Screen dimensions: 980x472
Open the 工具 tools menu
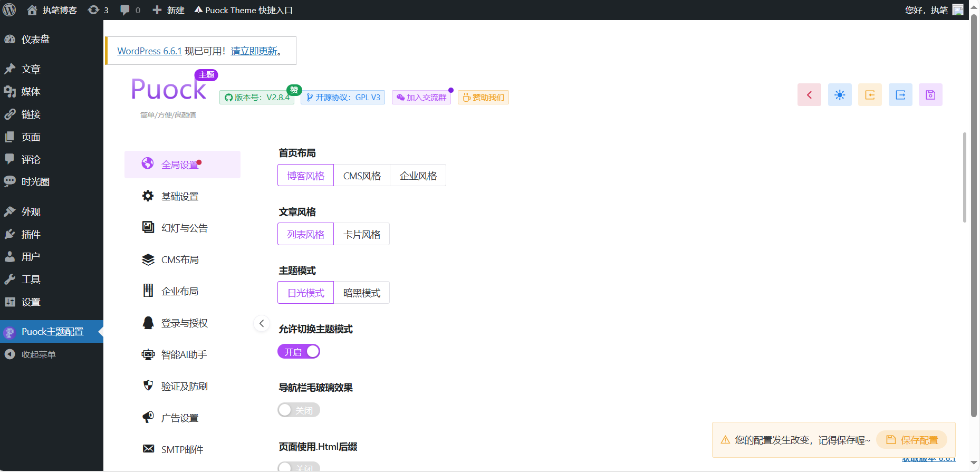coord(52,280)
